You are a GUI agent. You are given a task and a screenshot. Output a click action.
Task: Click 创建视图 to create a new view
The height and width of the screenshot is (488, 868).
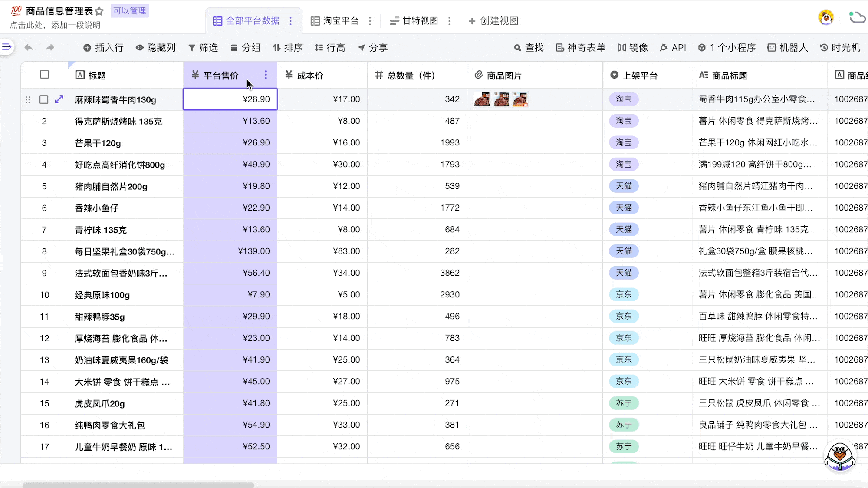[493, 21]
